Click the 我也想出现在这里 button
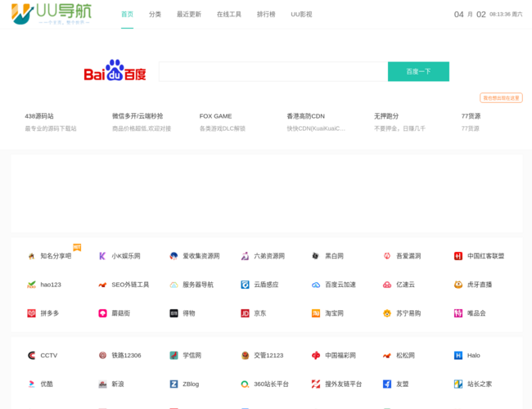Viewport: 532px width, 409px height. 501,98
